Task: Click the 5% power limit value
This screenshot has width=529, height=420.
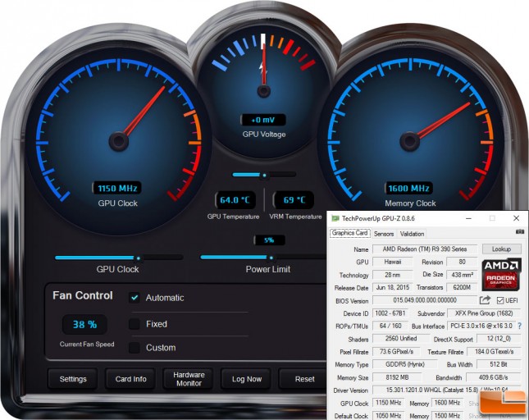Action: (x=269, y=240)
